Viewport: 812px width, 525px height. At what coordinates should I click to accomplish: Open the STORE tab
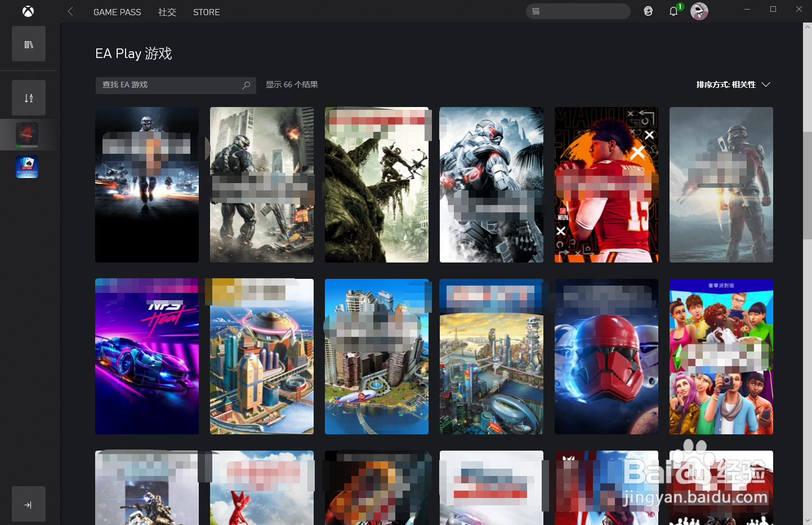click(x=206, y=12)
